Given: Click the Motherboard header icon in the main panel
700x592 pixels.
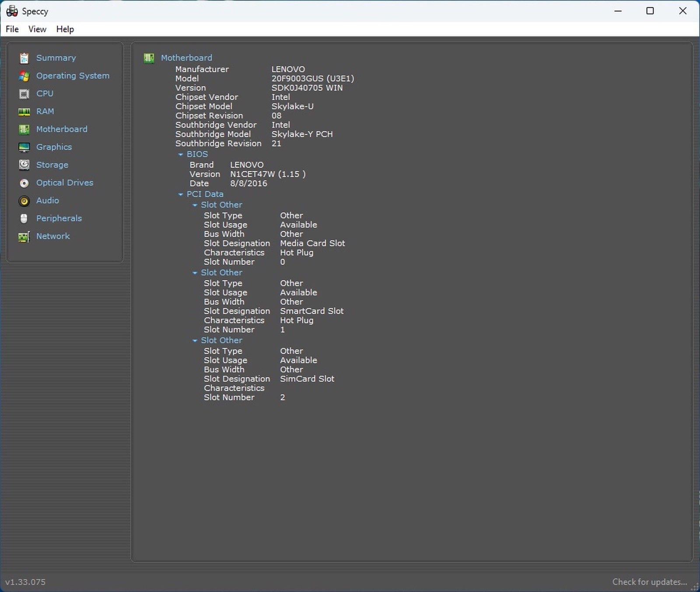Looking at the screenshot, I should click(x=149, y=58).
